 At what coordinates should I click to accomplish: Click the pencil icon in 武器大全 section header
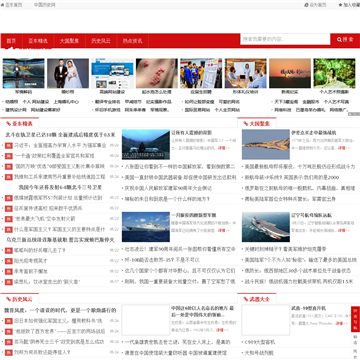(246, 299)
